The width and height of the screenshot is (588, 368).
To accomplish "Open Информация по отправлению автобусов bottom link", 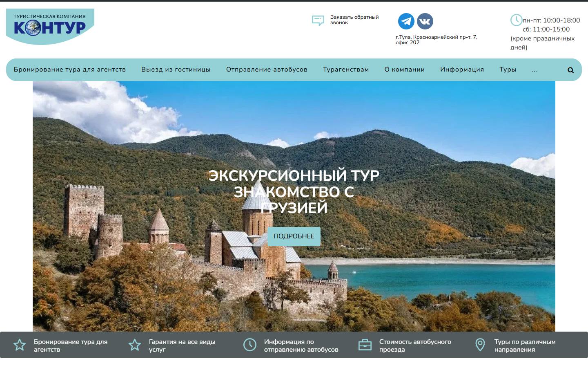I will [x=301, y=346].
